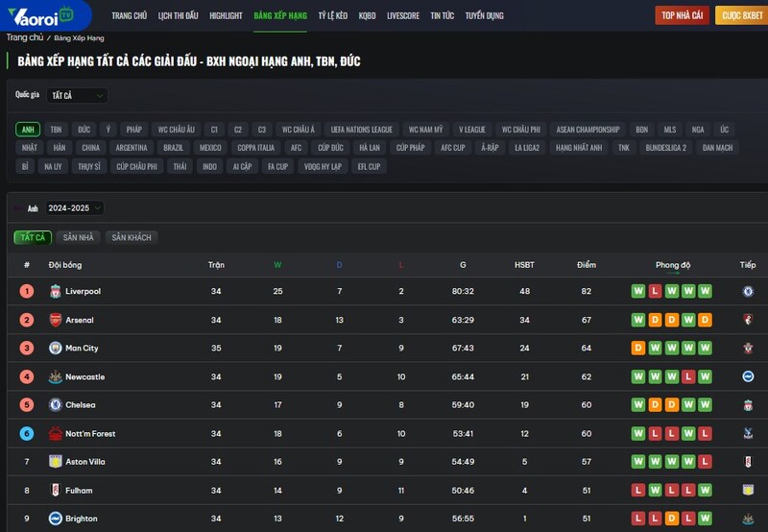Select the C1 league filter chip
This screenshot has width=768, height=532.
click(214, 130)
